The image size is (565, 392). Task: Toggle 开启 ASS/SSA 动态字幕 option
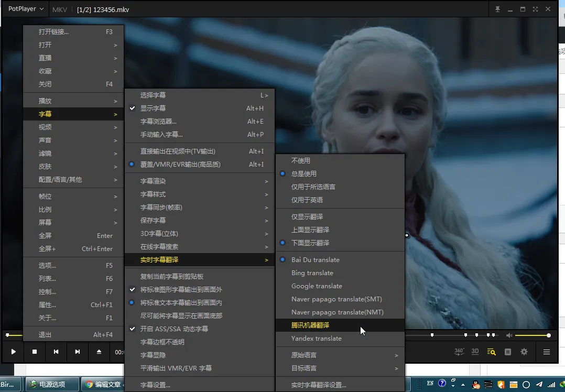tap(200, 329)
